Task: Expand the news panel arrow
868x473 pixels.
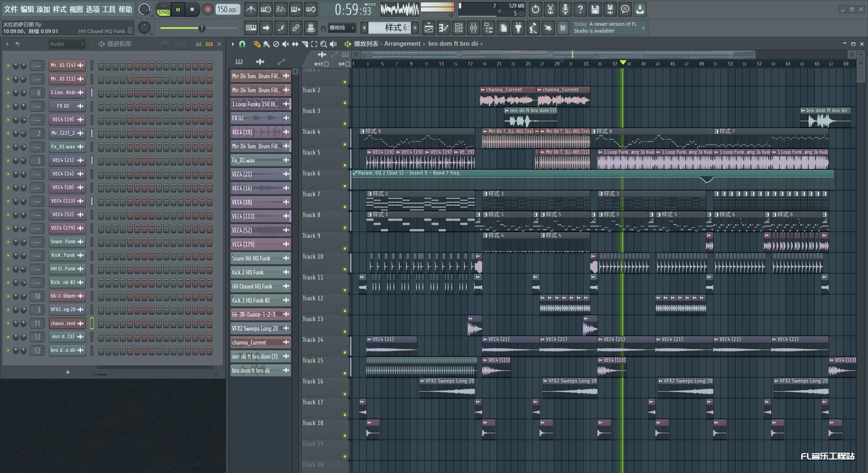Action: pos(643,28)
